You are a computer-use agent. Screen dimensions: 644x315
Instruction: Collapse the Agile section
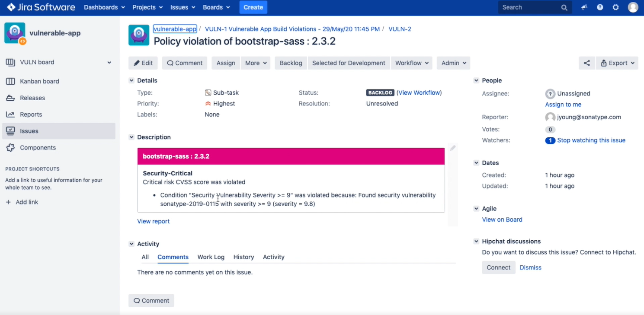click(476, 208)
